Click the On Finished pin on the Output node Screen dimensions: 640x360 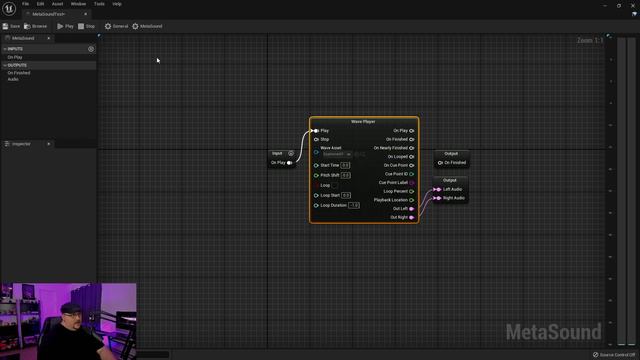click(440, 163)
